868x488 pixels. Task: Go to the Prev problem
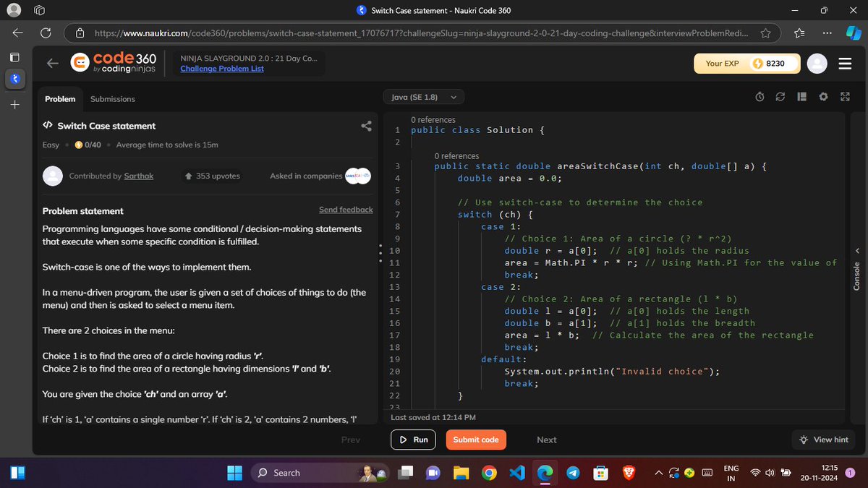click(x=351, y=440)
